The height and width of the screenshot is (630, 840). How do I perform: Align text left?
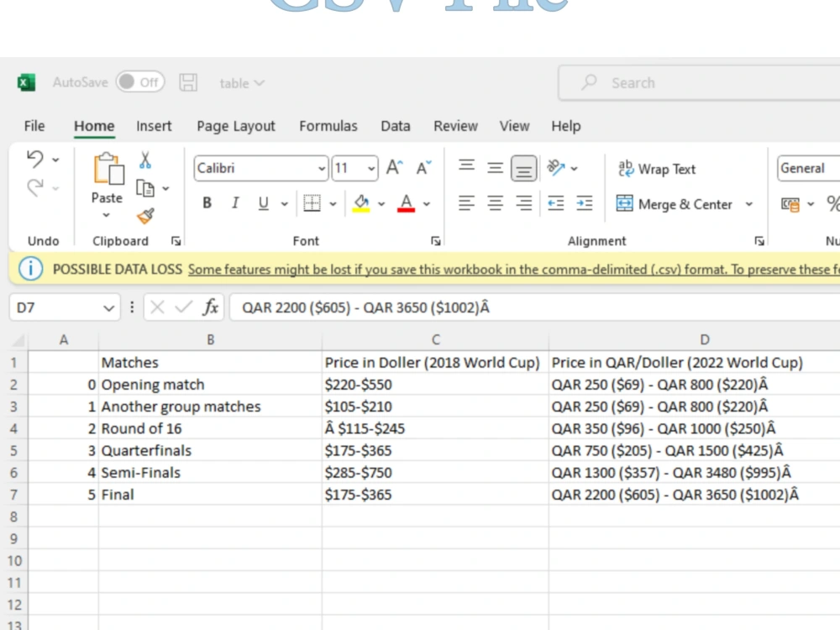466,203
